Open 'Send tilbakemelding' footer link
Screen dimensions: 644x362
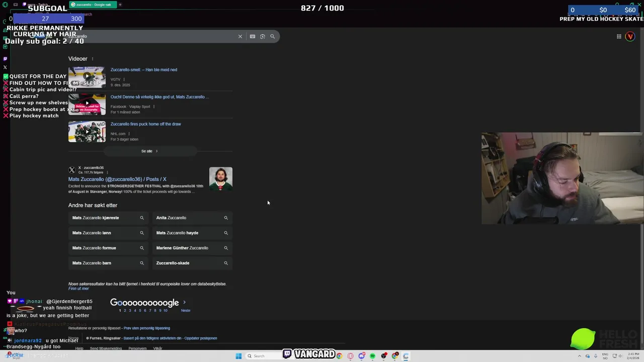click(x=106, y=348)
